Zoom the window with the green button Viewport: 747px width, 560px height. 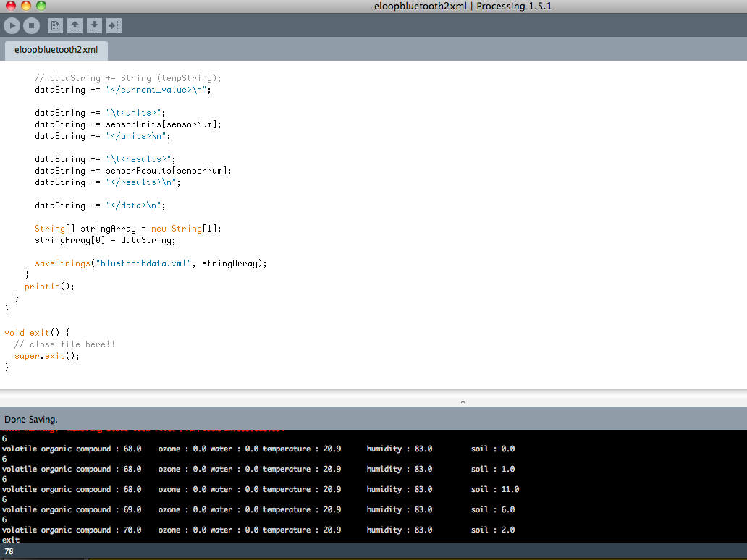click(41, 6)
